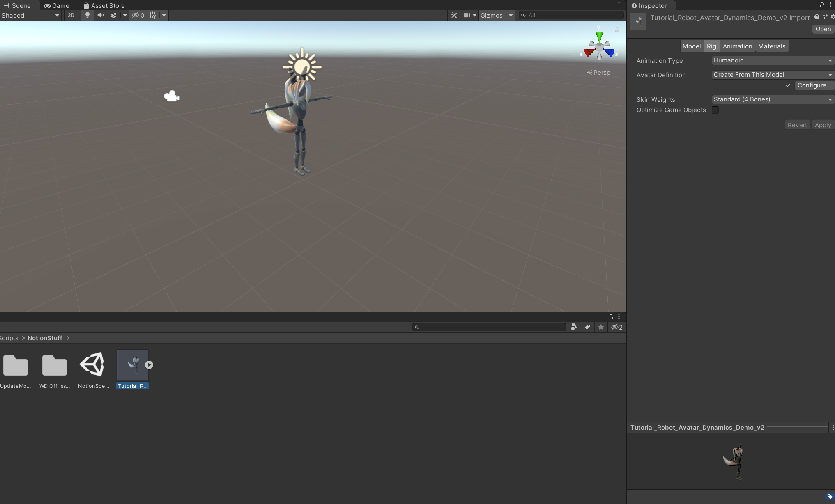This screenshot has width=835, height=504.
Task: Expand the arrow after NotionStuff breadcrumb
Action: tap(68, 338)
